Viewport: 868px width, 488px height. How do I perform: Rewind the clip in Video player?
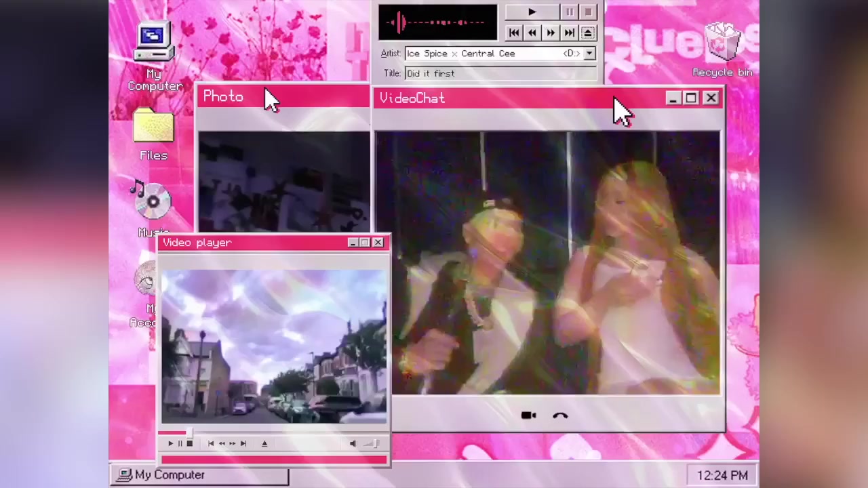point(222,443)
